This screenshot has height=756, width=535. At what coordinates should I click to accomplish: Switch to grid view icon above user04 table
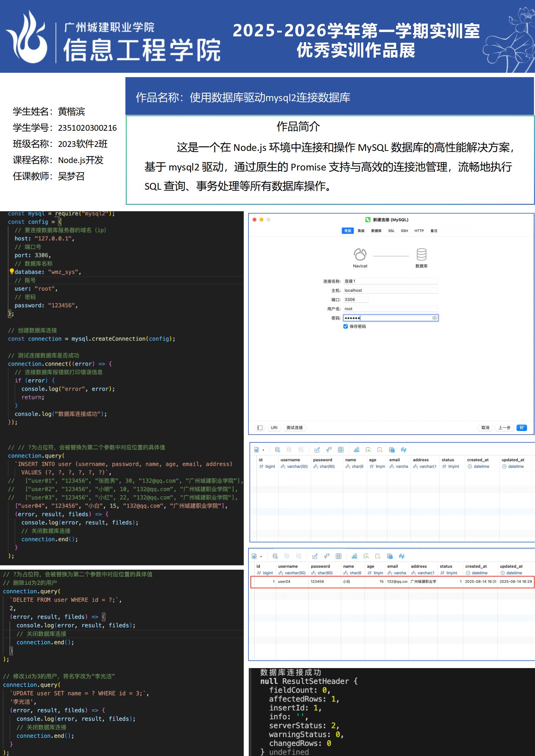(338, 556)
